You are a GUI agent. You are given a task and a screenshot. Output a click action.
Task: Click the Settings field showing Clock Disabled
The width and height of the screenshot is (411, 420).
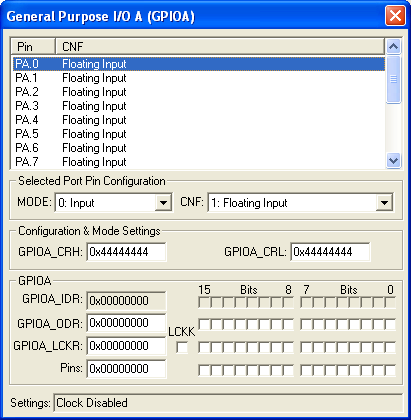click(228, 403)
